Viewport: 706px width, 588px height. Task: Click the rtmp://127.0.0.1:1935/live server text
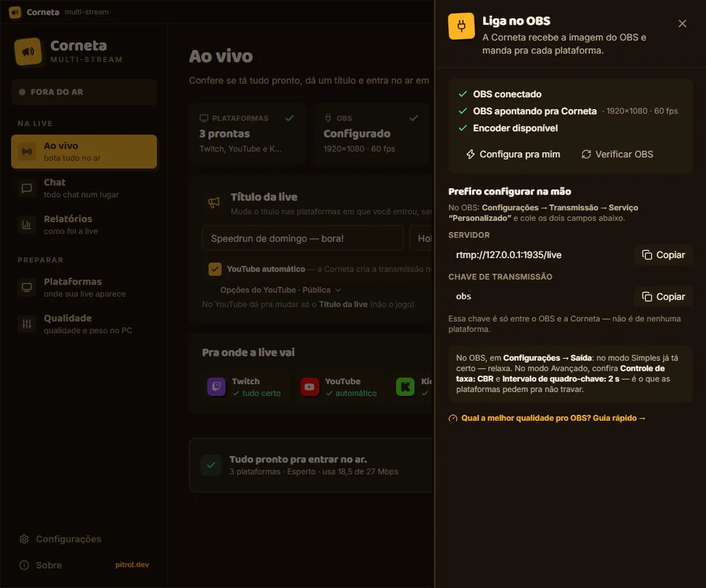click(x=509, y=255)
